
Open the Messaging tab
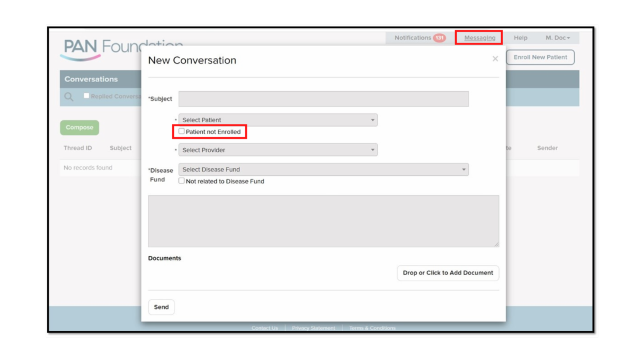(x=479, y=38)
